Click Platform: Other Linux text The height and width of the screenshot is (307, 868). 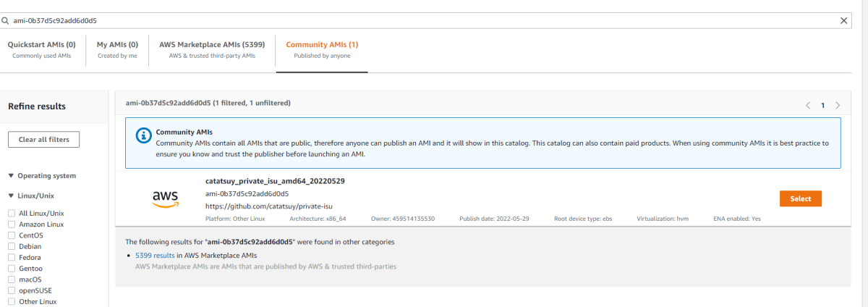[235, 218]
